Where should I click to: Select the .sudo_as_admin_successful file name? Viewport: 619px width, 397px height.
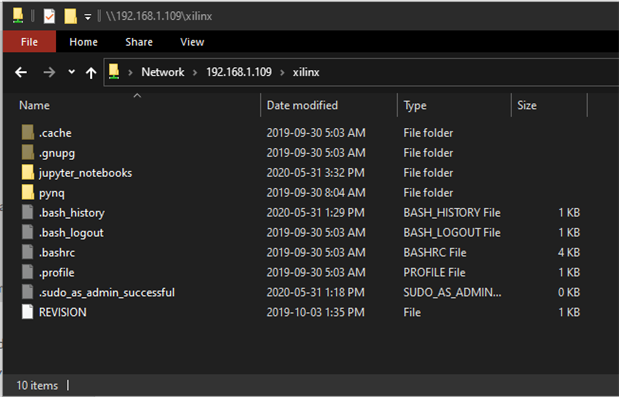(107, 292)
